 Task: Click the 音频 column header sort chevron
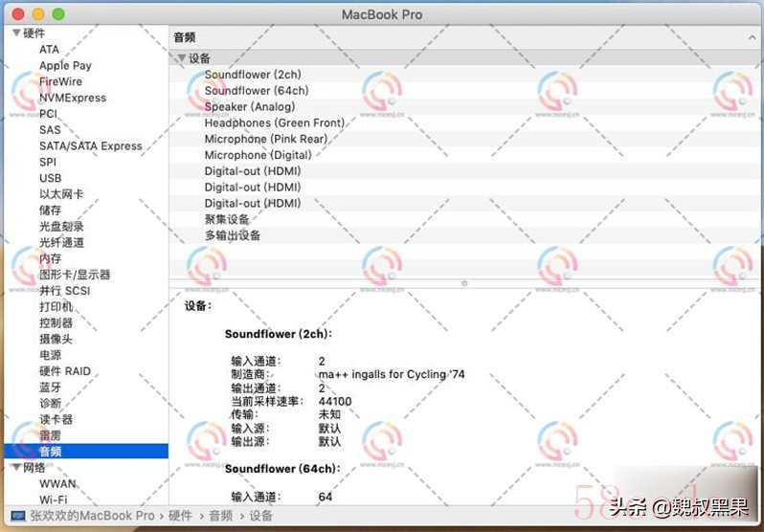click(x=752, y=37)
